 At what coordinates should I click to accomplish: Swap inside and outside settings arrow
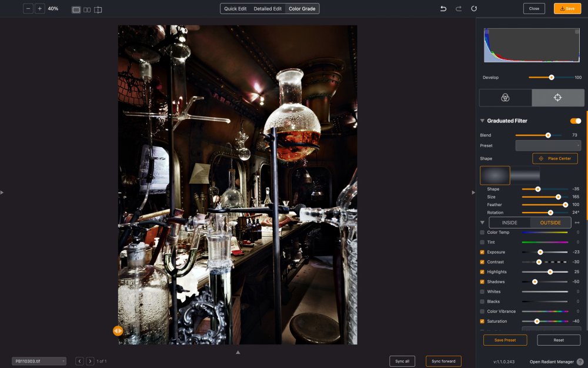577,223
